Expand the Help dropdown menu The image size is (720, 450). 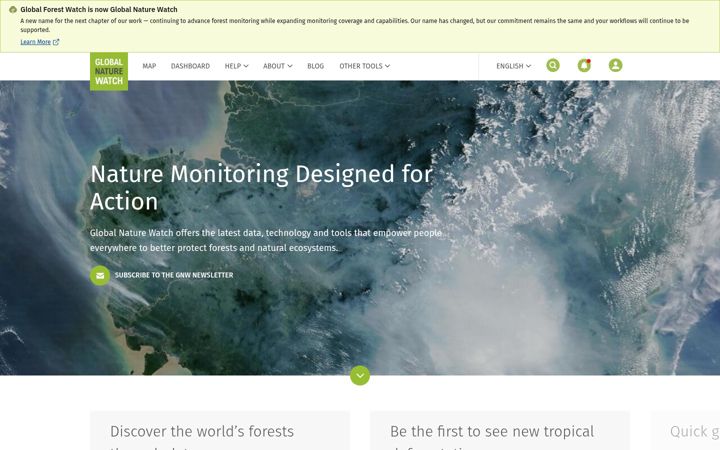click(236, 66)
